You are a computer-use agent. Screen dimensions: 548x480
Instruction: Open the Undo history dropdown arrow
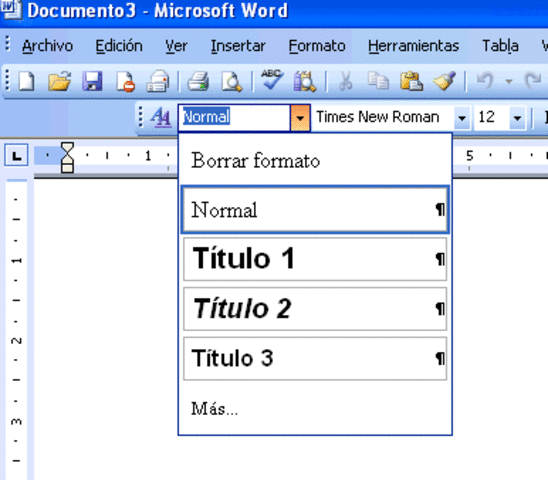[509, 81]
